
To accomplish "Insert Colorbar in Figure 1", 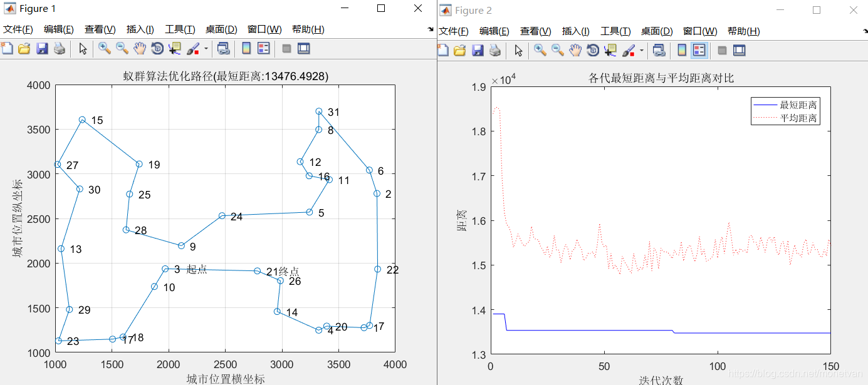I will pos(246,48).
